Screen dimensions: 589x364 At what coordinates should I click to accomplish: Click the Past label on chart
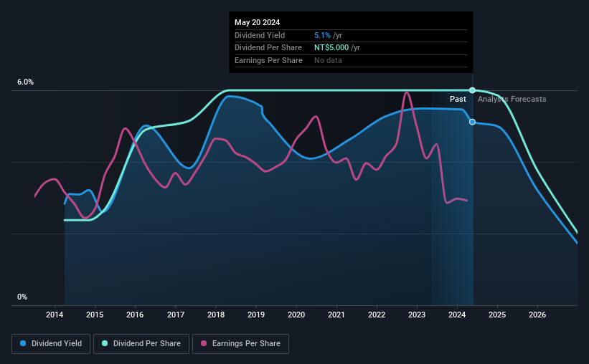(x=458, y=99)
